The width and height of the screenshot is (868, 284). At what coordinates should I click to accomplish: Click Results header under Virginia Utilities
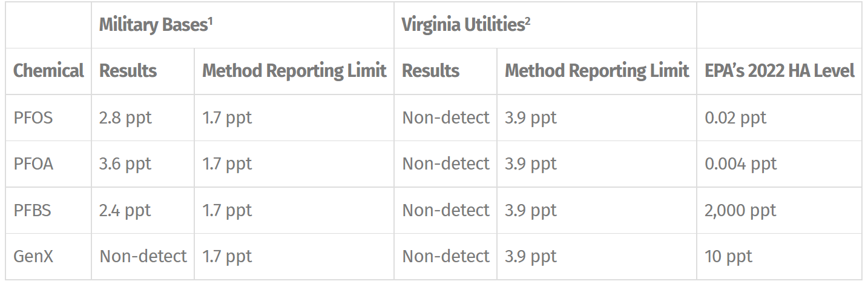pos(430,71)
